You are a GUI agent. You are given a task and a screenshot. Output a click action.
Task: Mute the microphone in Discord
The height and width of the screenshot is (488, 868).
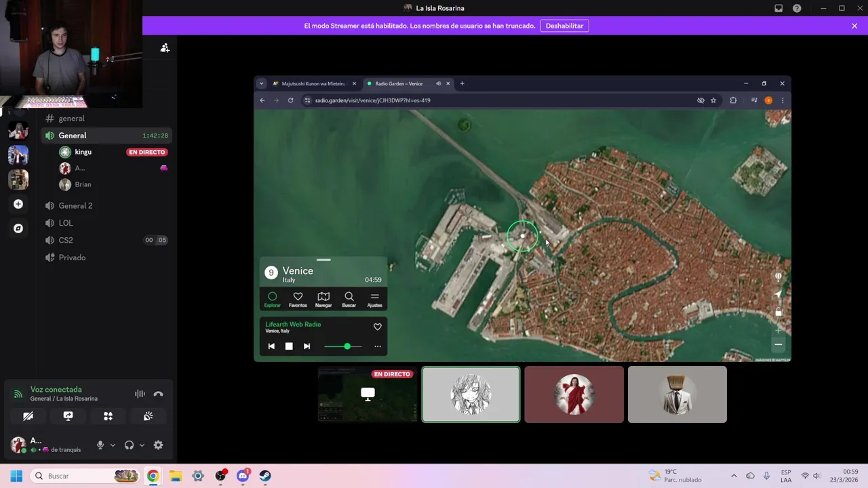click(x=100, y=445)
